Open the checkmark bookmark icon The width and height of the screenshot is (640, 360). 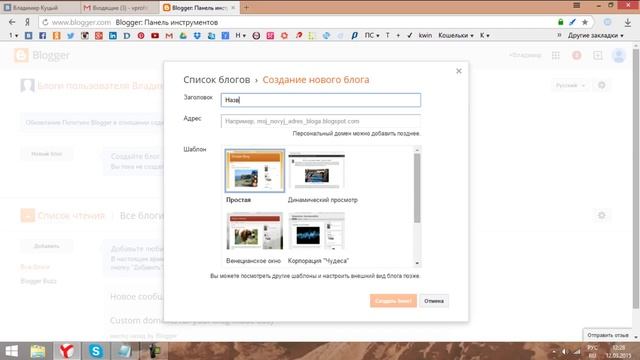click(409, 36)
